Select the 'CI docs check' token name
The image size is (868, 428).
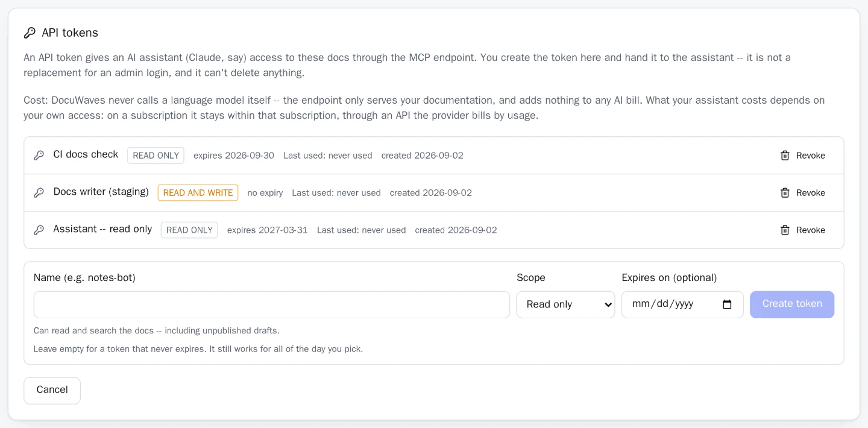pos(86,154)
